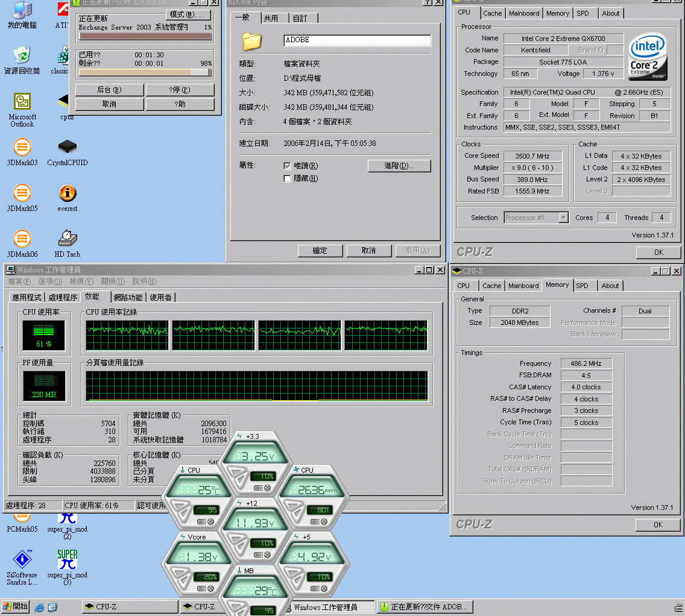Open the 檔案(F) menu in Task Manager

coord(20,281)
